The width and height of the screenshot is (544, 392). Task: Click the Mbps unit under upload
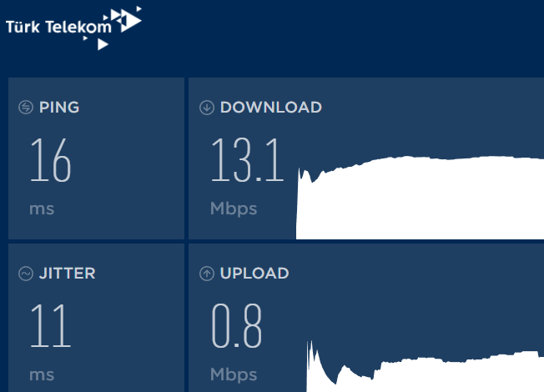click(234, 375)
